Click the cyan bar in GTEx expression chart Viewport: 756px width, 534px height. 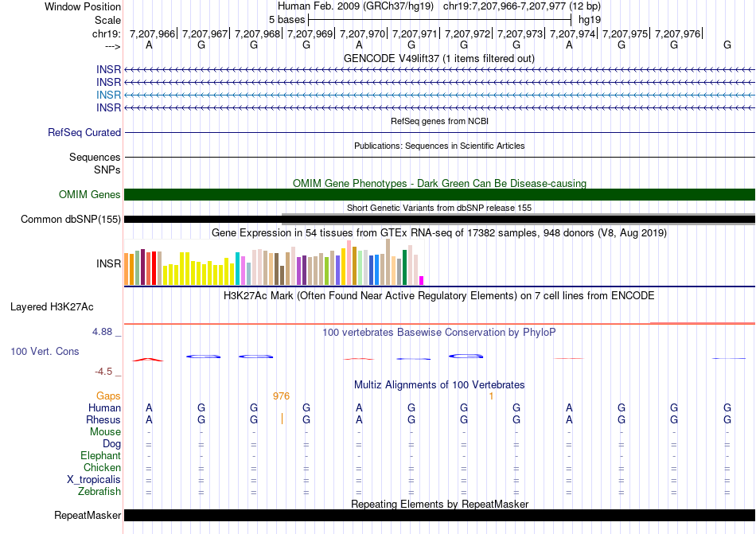pyautogui.click(x=238, y=269)
